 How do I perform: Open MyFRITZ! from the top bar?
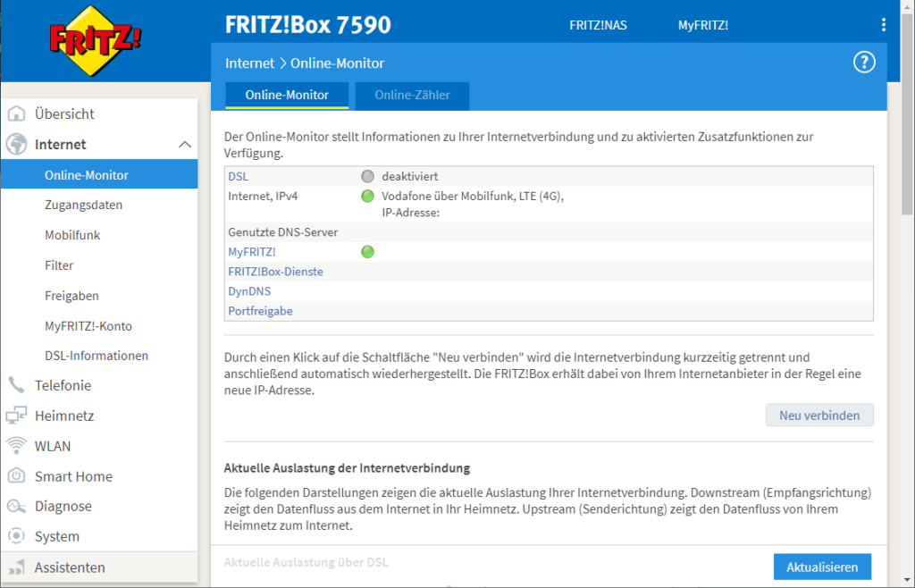(703, 25)
